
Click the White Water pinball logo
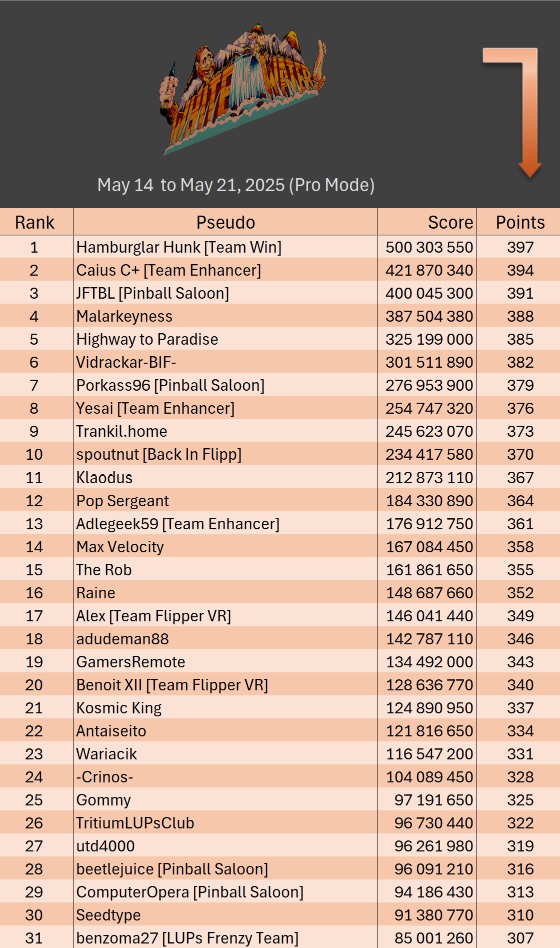[243, 88]
